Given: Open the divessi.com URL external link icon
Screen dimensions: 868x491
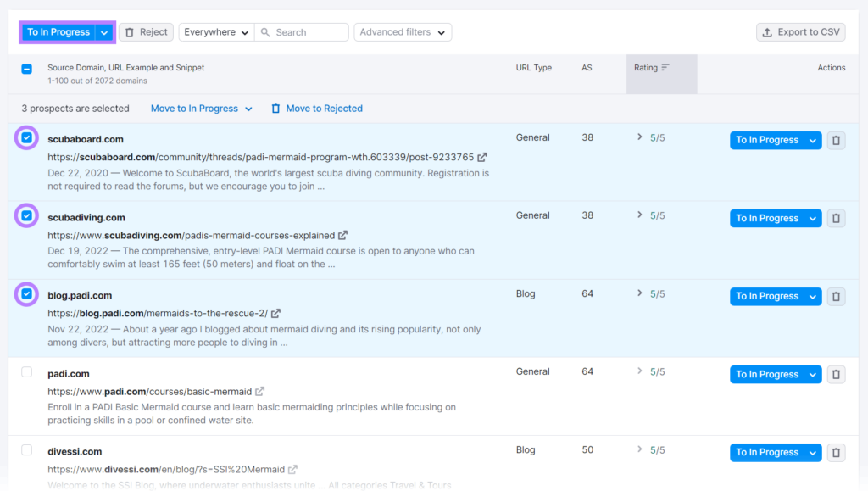Looking at the screenshot, I should pyautogui.click(x=292, y=470).
